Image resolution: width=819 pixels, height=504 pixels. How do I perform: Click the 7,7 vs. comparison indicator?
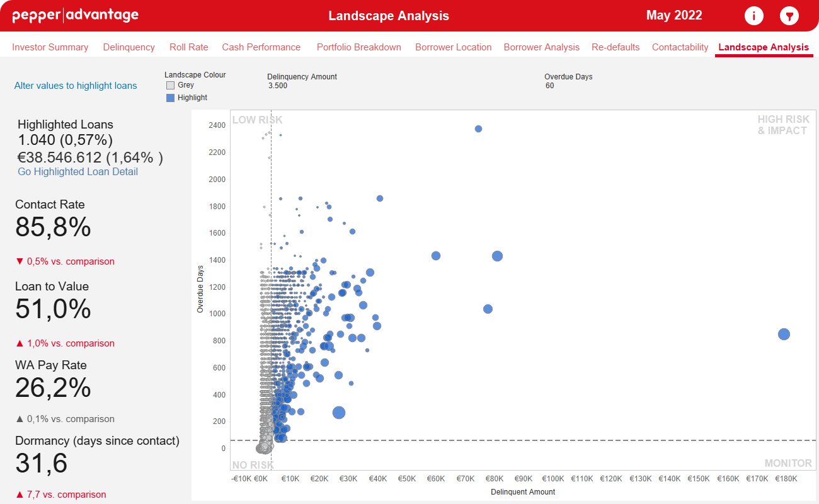tap(60, 495)
